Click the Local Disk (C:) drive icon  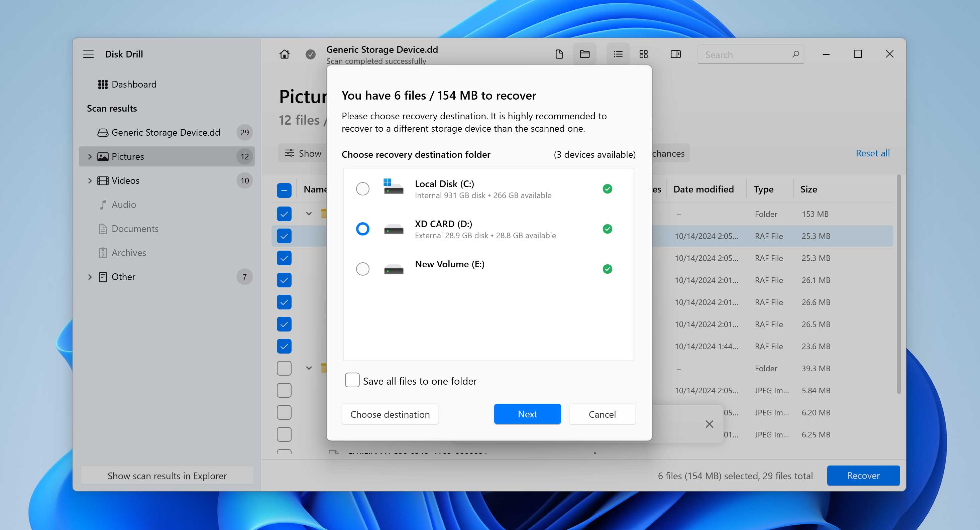pyautogui.click(x=393, y=187)
